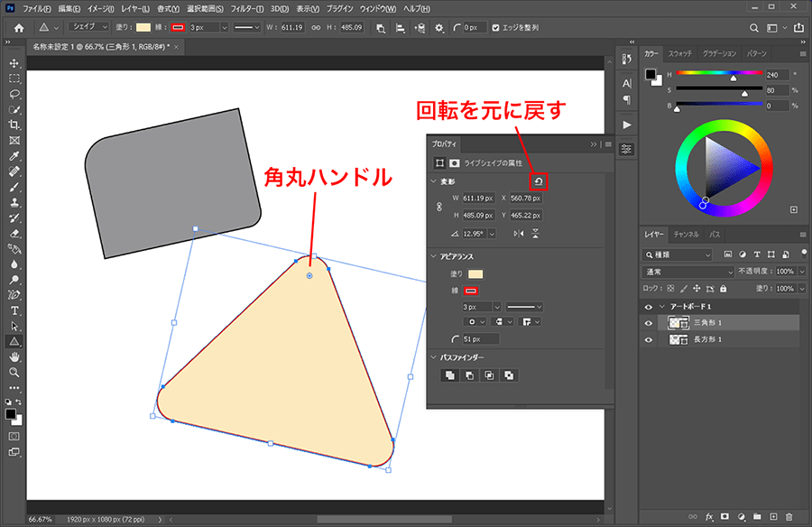Switch to the スウォッチ tab

tap(682, 54)
